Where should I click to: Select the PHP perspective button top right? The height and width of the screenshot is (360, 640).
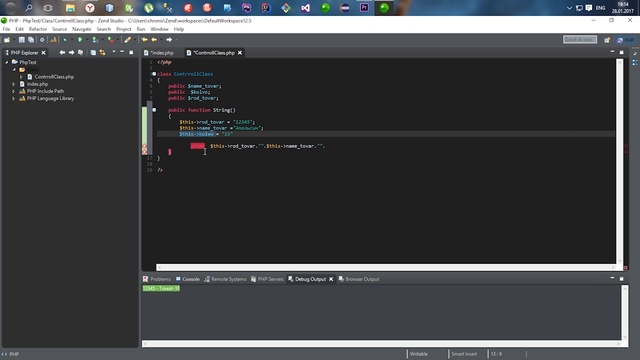[x=626, y=40]
